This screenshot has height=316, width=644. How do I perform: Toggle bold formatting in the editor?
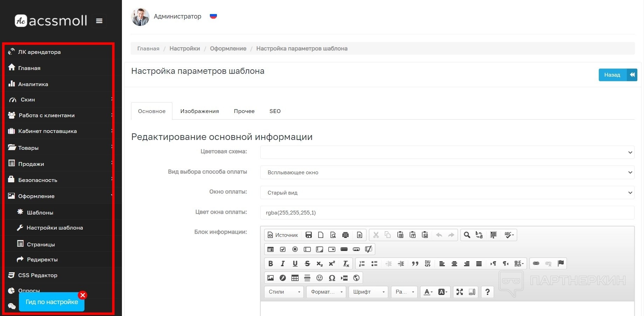[270, 264]
